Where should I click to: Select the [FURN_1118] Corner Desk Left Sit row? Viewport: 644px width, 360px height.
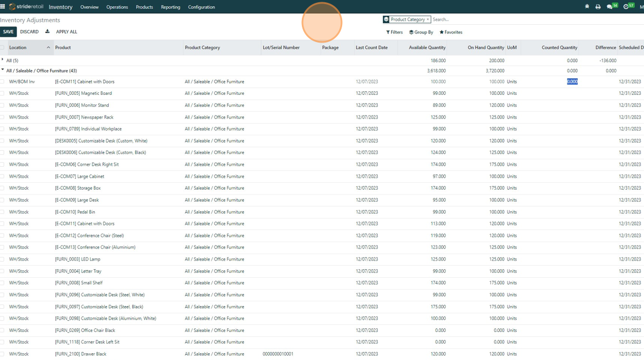click(322, 342)
